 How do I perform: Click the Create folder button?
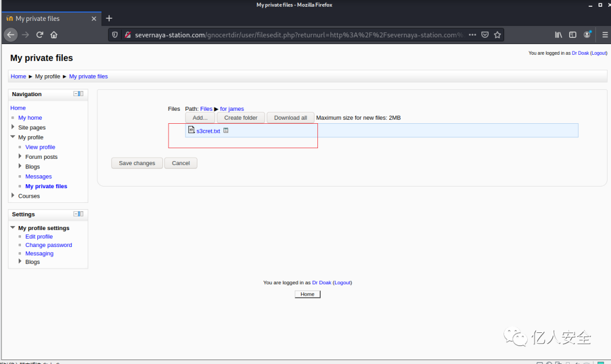(241, 118)
